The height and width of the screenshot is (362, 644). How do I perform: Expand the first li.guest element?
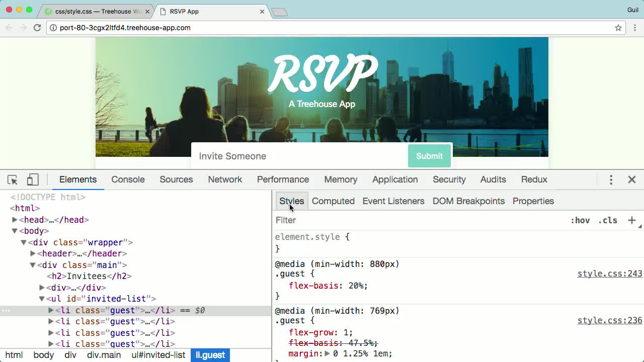50,310
